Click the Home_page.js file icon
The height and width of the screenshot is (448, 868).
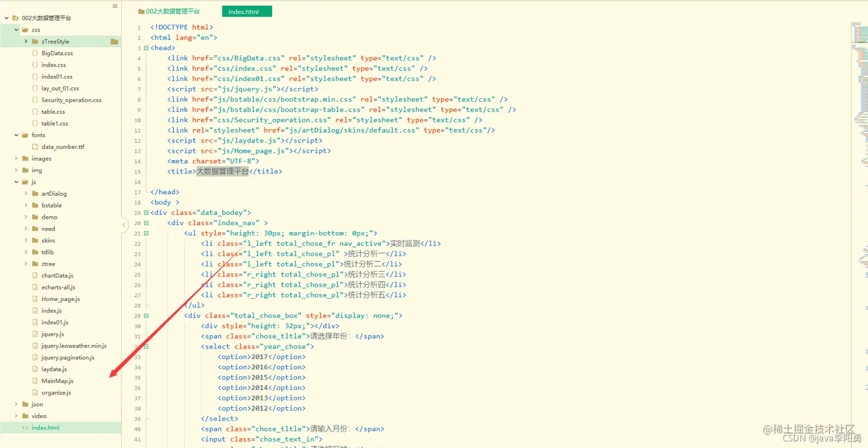click(36, 299)
